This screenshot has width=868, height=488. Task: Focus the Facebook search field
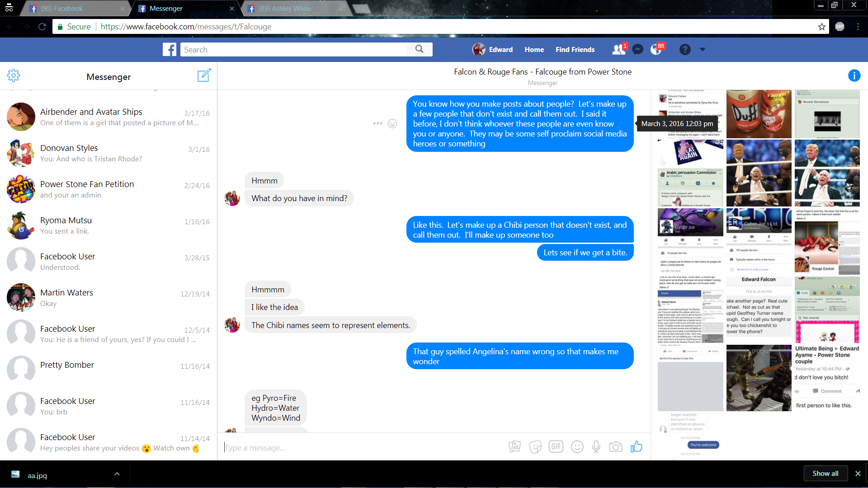pos(294,50)
